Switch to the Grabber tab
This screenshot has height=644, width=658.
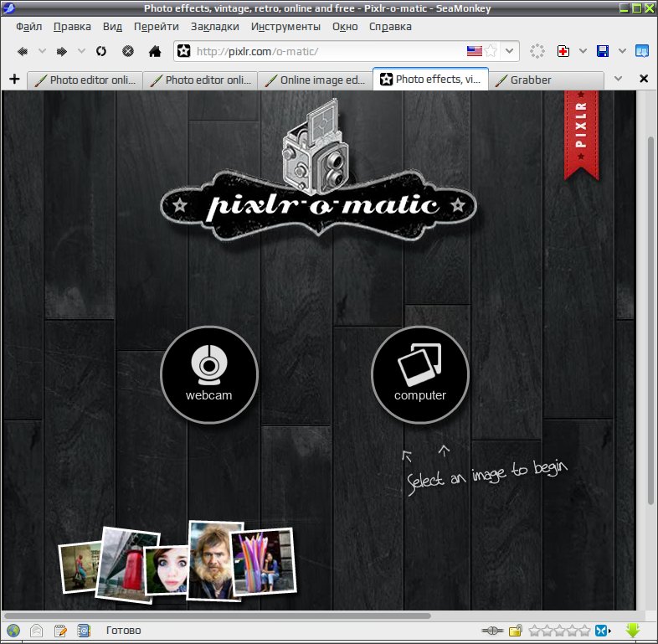coord(546,80)
